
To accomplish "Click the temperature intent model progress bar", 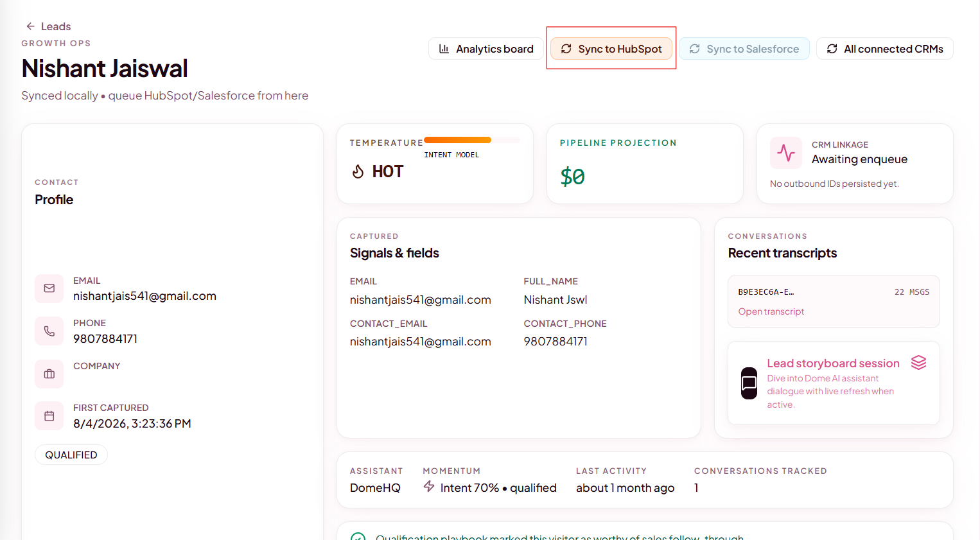I will (472, 140).
